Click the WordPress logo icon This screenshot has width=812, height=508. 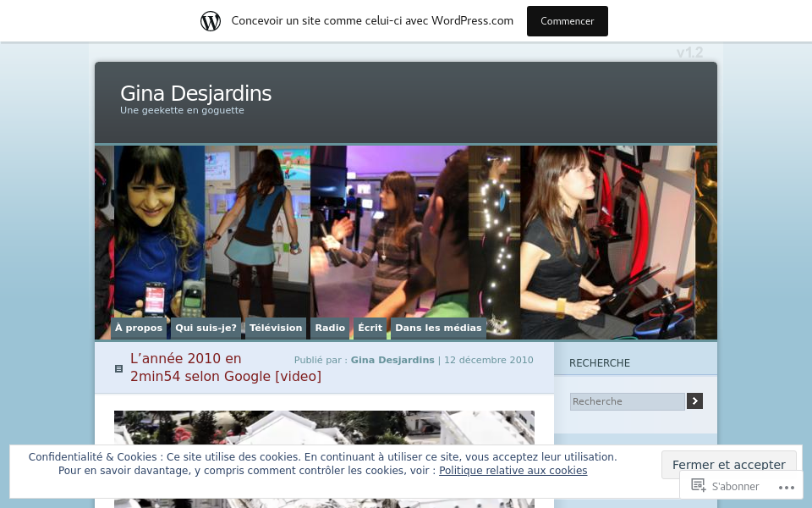tap(211, 21)
